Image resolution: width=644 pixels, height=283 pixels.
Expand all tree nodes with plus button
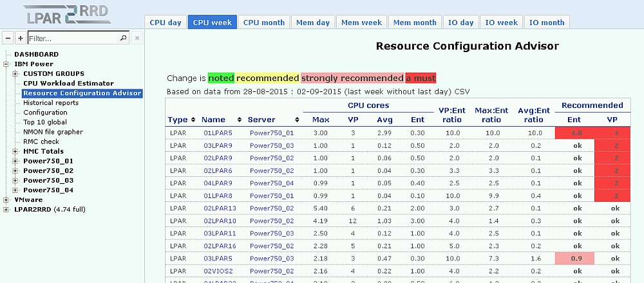(x=20, y=39)
